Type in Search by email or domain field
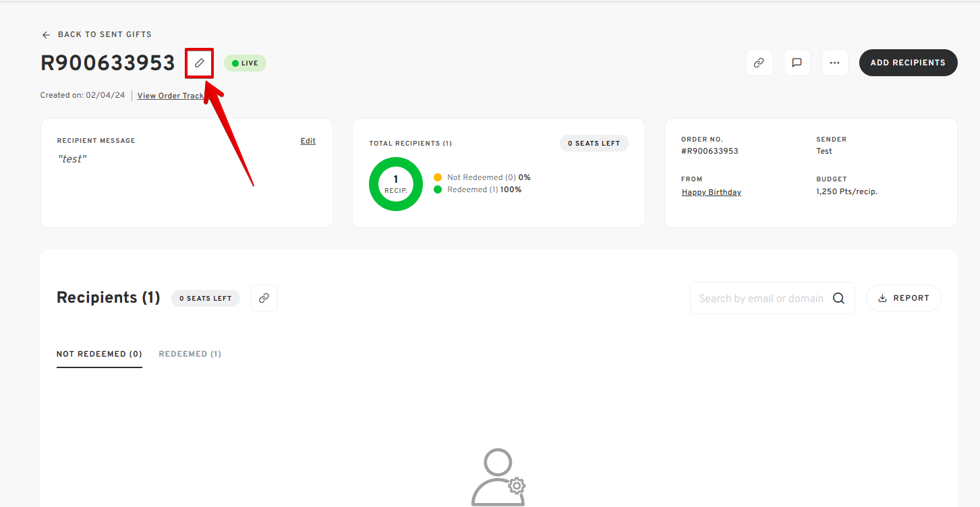 pyautogui.click(x=761, y=298)
